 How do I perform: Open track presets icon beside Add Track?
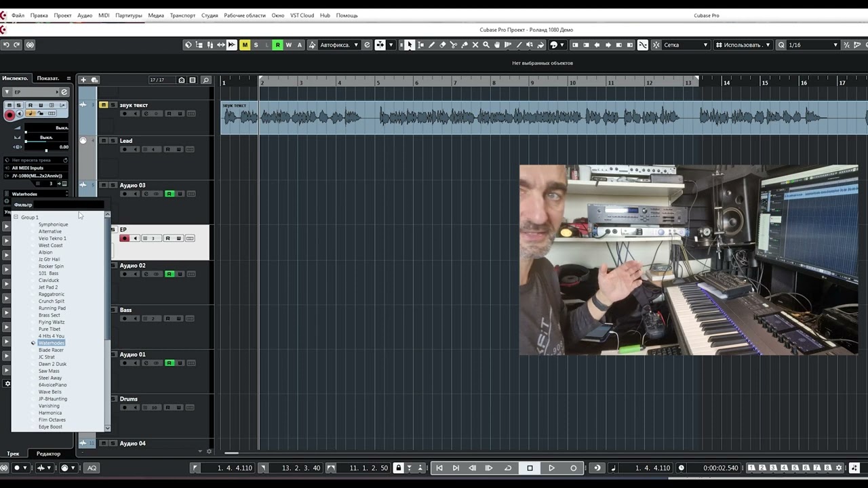tap(94, 80)
